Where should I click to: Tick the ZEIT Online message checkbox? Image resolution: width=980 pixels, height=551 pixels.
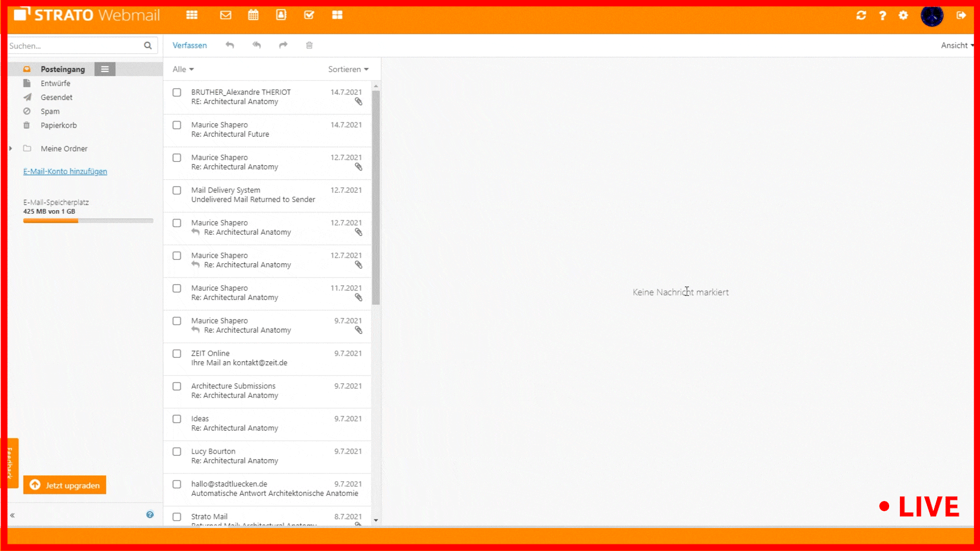pyautogui.click(x=177, y=354)
